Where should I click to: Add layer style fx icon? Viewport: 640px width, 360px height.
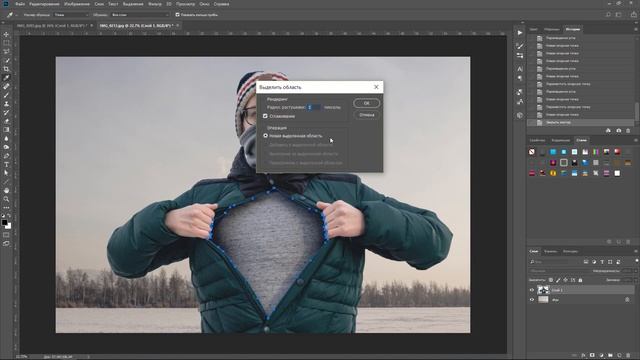(583, 356)
